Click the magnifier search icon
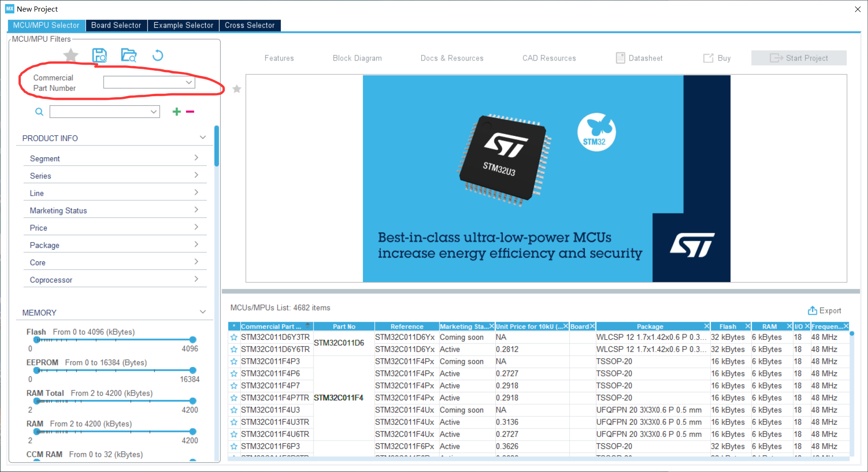Image resolution: width=868 pixels, height=472 pixels. 39,111
